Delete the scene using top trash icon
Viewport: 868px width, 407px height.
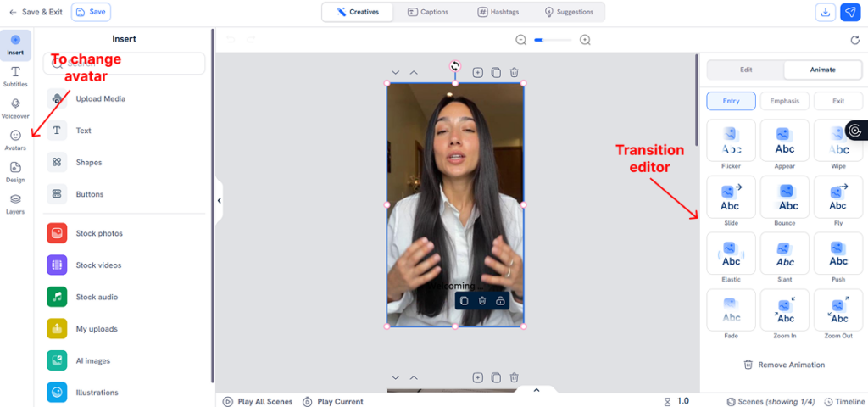click(515, 73)
